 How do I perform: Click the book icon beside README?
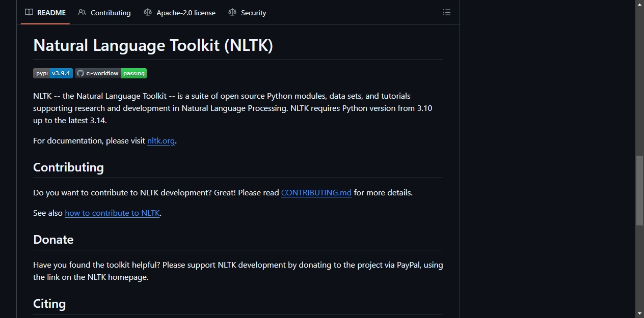pyautogui.click(x=29, y=12)
